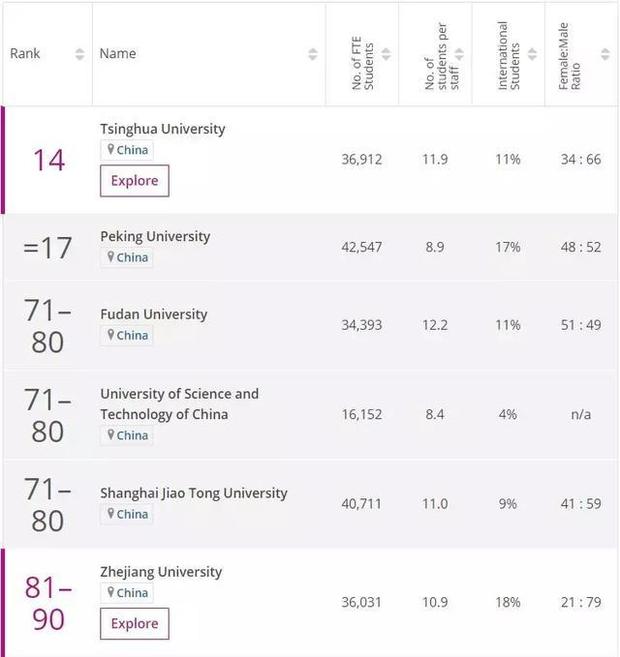Click Explore button under Tsinghua University

pos(134,181)
